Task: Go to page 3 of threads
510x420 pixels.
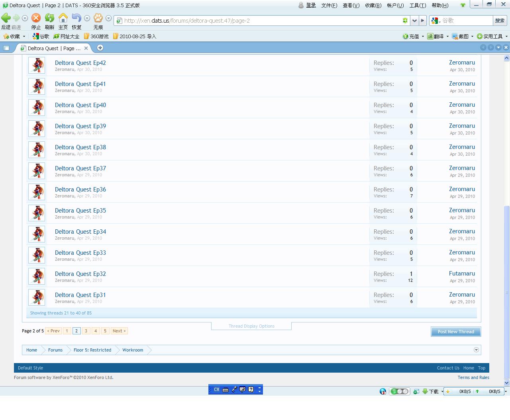Action: pyautogui.click(x=86, y=331)
